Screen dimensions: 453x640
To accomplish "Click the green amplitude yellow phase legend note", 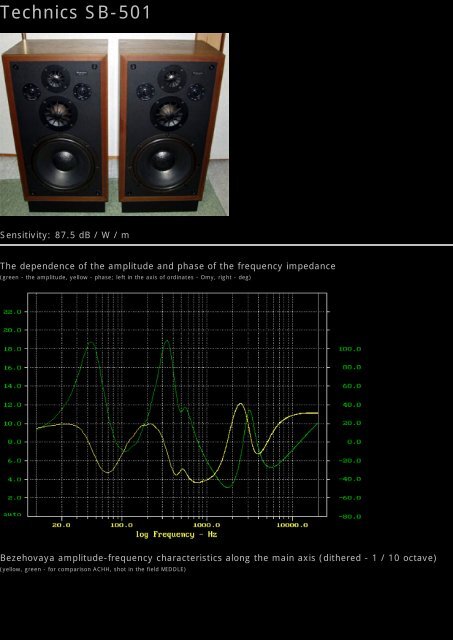I will [126, 277].
